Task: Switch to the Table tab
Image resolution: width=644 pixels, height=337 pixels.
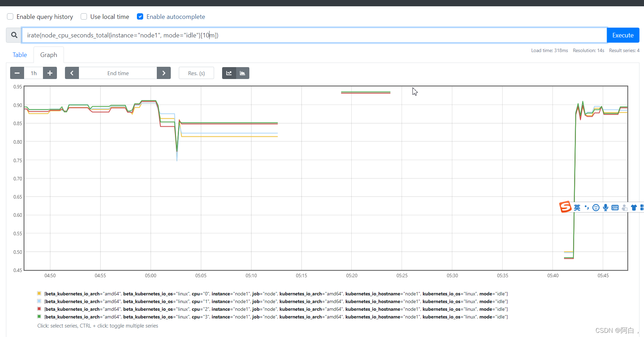Action: pos(20,55)
